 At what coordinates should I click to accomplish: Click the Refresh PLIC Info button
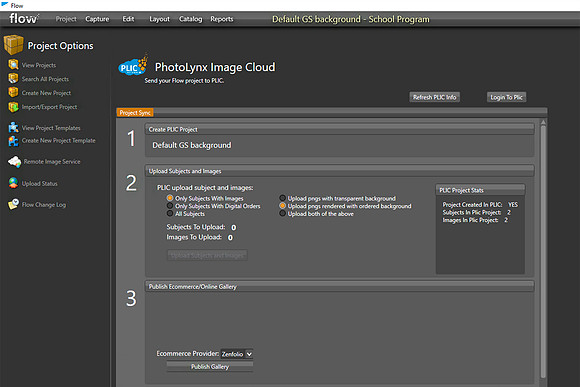point(434,97)
